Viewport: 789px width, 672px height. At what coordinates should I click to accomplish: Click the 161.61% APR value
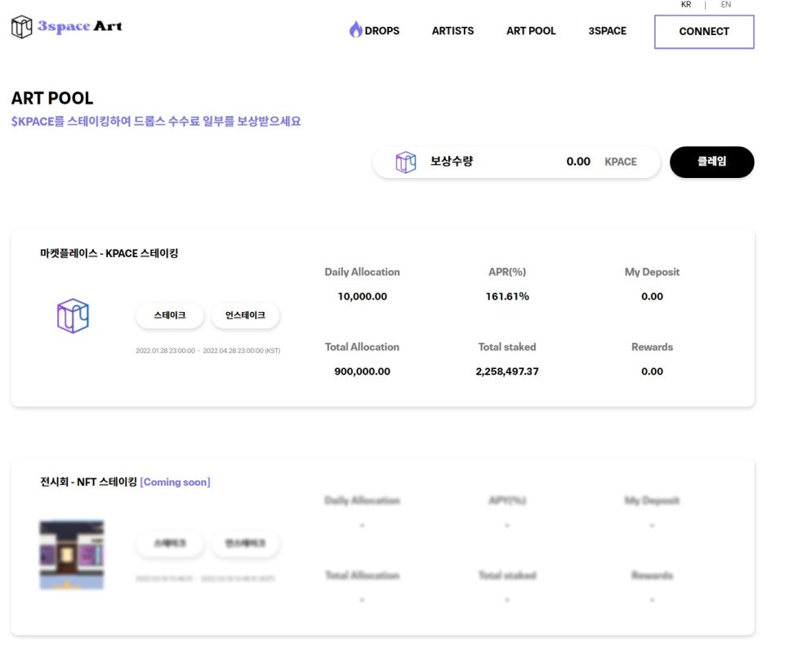tap(507, 296)
